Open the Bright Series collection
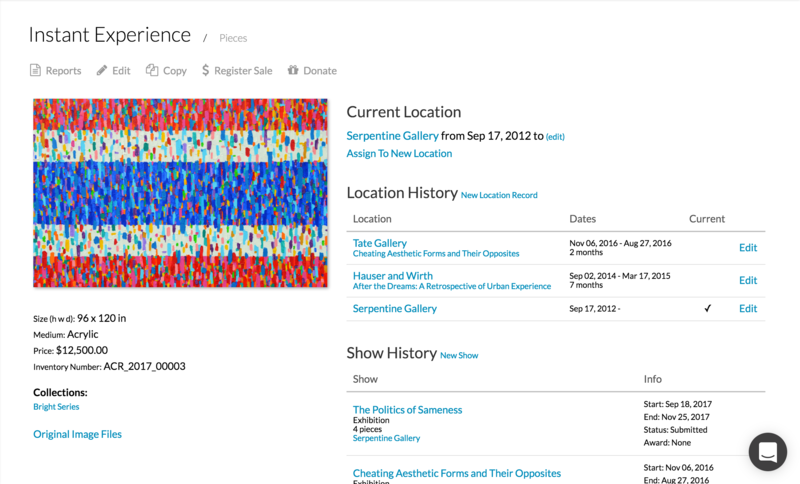 click(56, 407)
